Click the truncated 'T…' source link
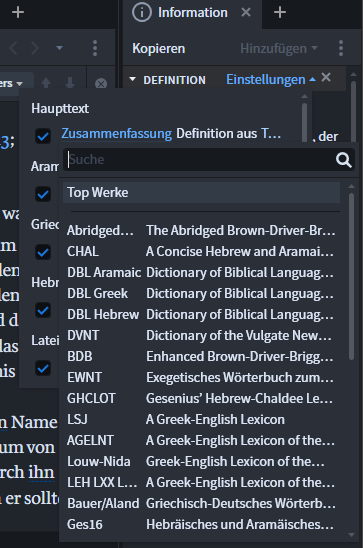This screenshot has height=548, width=363. pos(271,134)
